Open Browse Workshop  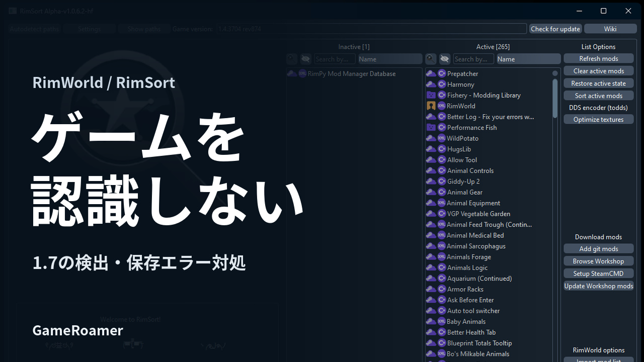point(599,261)
